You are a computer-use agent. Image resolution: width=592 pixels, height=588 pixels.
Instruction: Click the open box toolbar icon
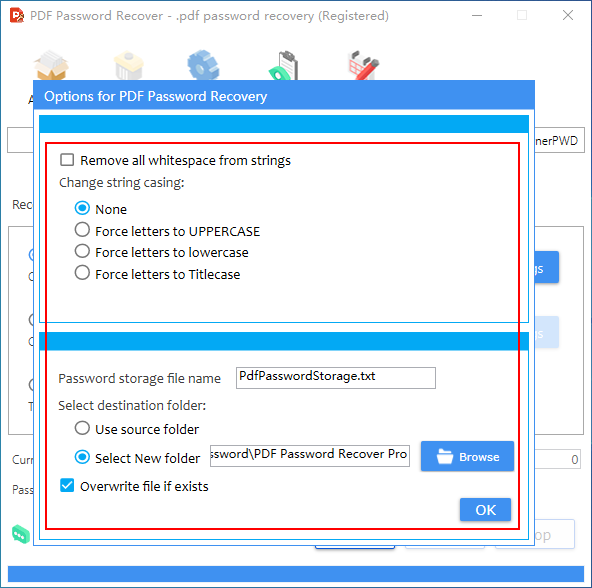pos(51,65)
